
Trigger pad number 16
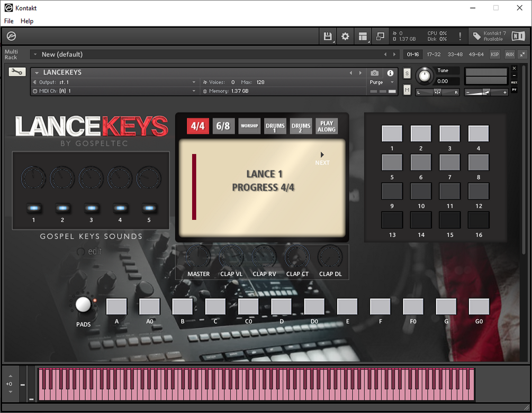(x=479, y=220)
